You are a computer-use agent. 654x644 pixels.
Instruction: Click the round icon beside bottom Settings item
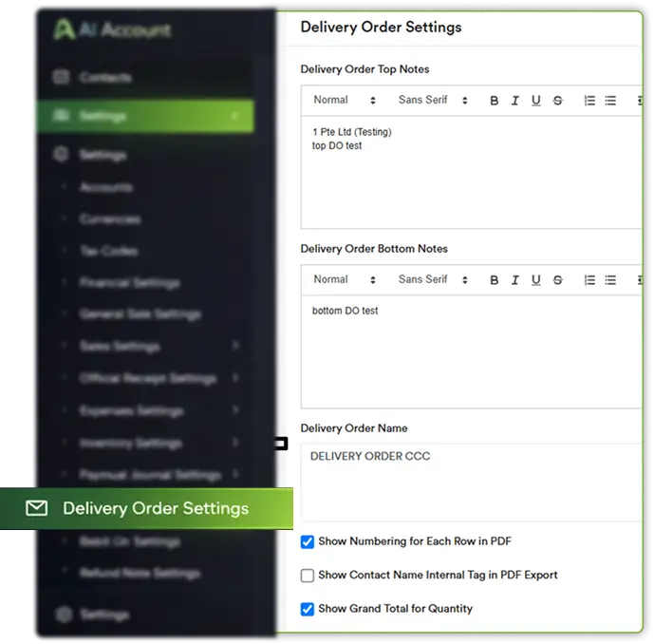click(64, 615)
